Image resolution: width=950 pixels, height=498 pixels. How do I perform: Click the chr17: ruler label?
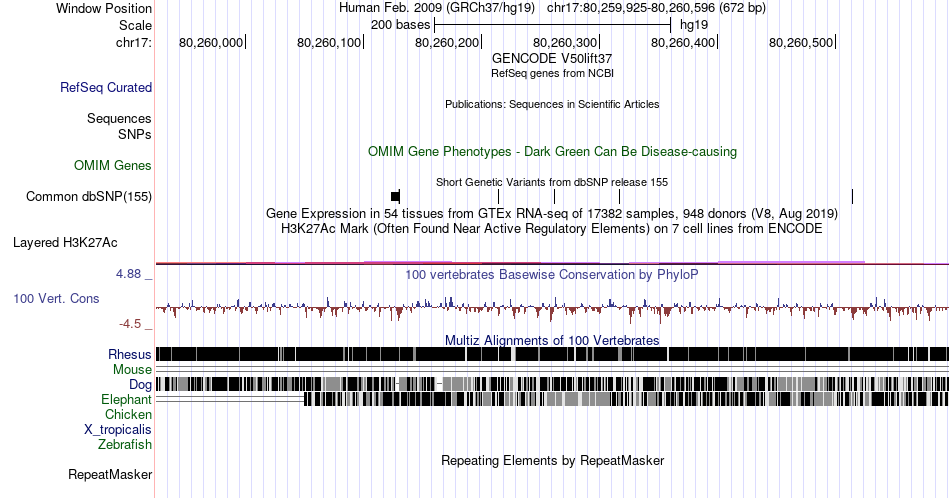coord(134,42)
